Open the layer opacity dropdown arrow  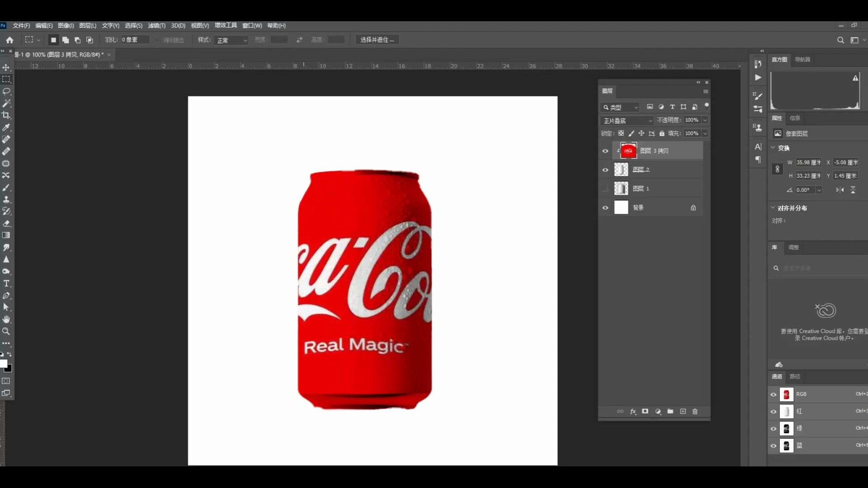coord(705,120)
